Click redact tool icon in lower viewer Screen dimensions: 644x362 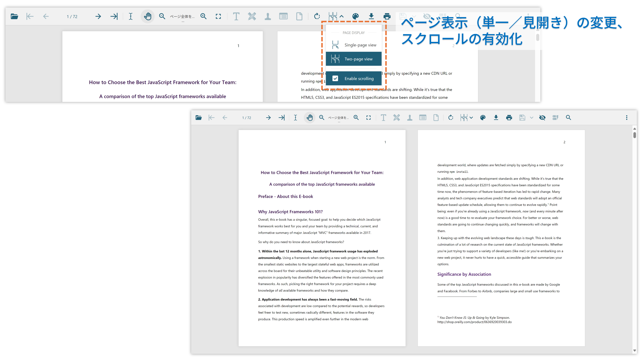(555, 118)
